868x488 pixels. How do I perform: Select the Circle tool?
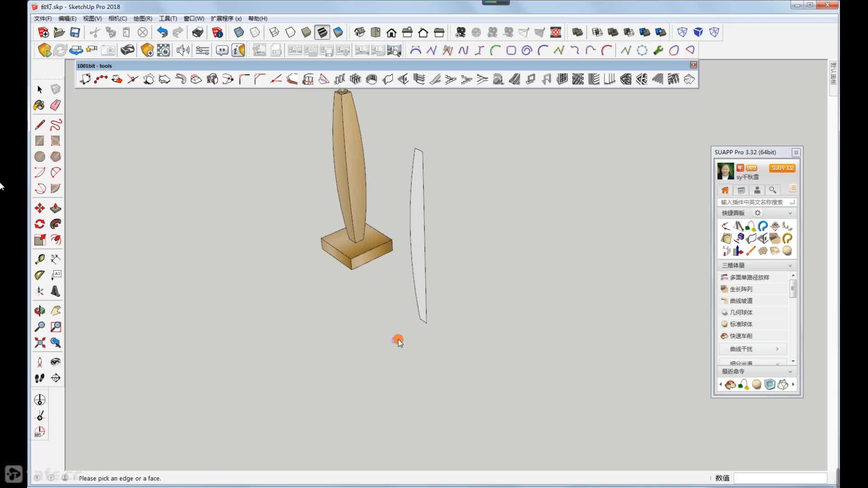[x=40, y=156]
